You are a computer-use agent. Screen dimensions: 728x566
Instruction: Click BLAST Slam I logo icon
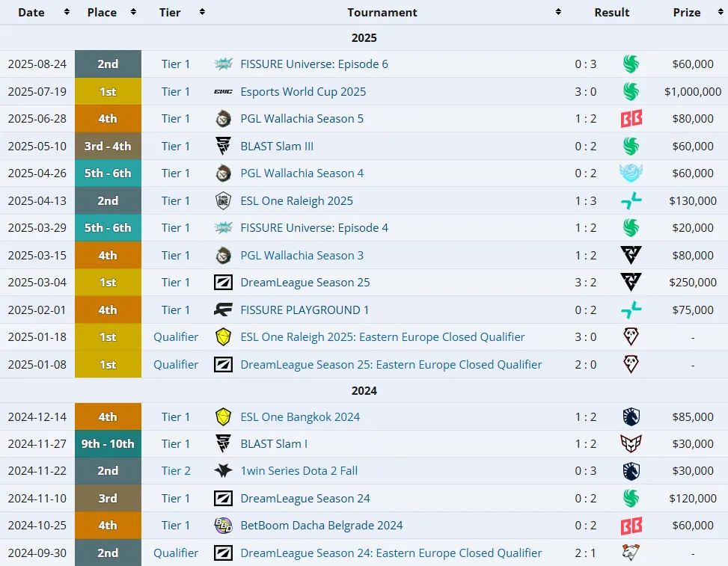click(223, 444)
